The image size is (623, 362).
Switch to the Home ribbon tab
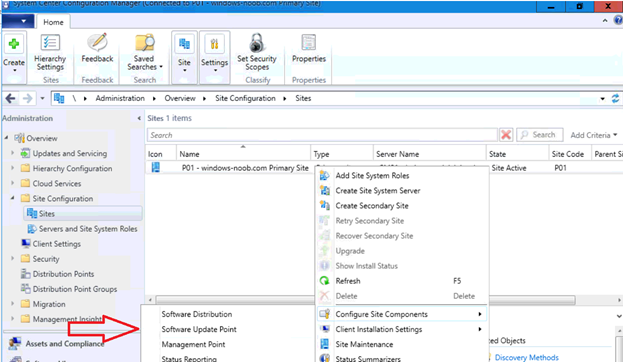click(53, 22)
